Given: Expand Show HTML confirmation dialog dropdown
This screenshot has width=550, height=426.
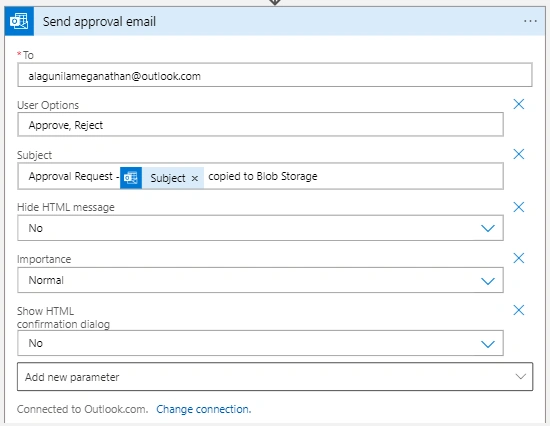Looking at the screenshot, I should tap(488, 344).
